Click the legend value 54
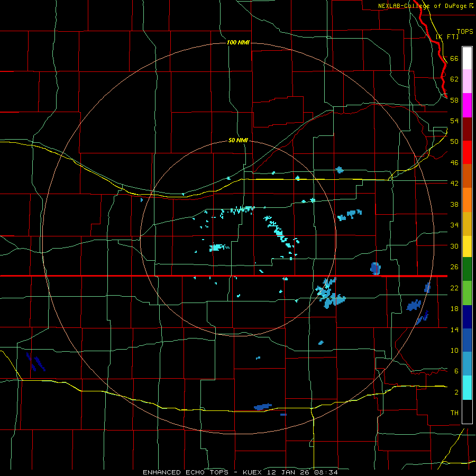This screenshot has height=476, width=476. pos(454,121)
